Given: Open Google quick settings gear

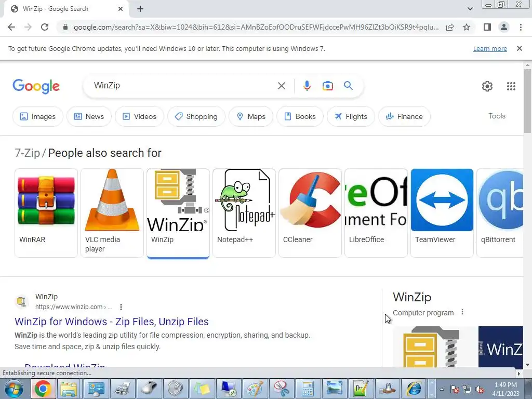Looking at the screenshot, I should tap(487, 86).
